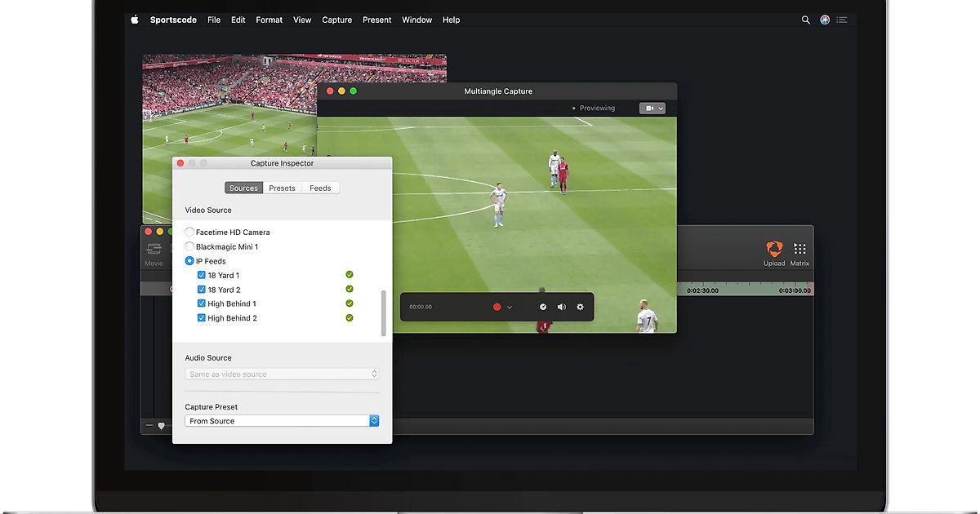This screenshot has height=514, width=980.
Task: Open the File menu
Action: 214,20
